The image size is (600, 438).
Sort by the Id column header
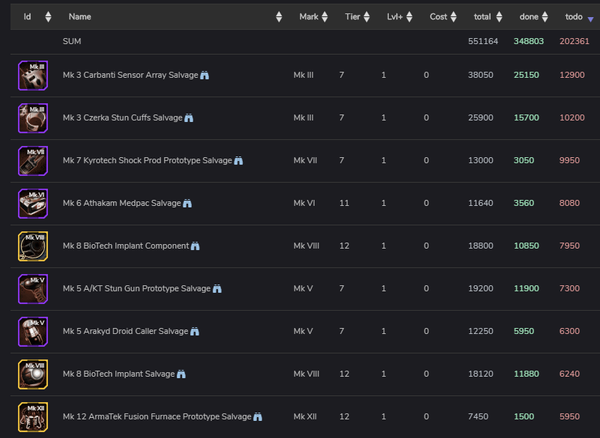27,17
